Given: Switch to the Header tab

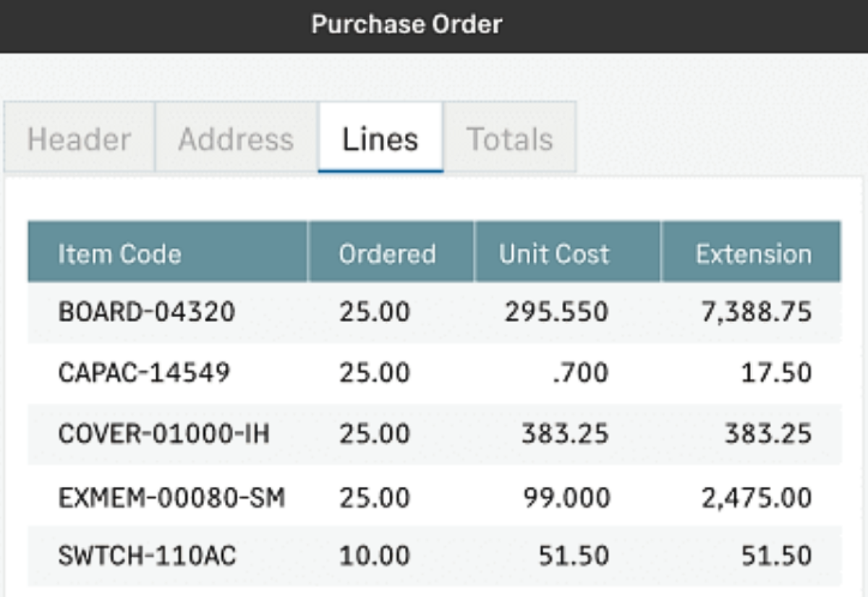Looking at the screenshot, I should click(x=79, y=137).
